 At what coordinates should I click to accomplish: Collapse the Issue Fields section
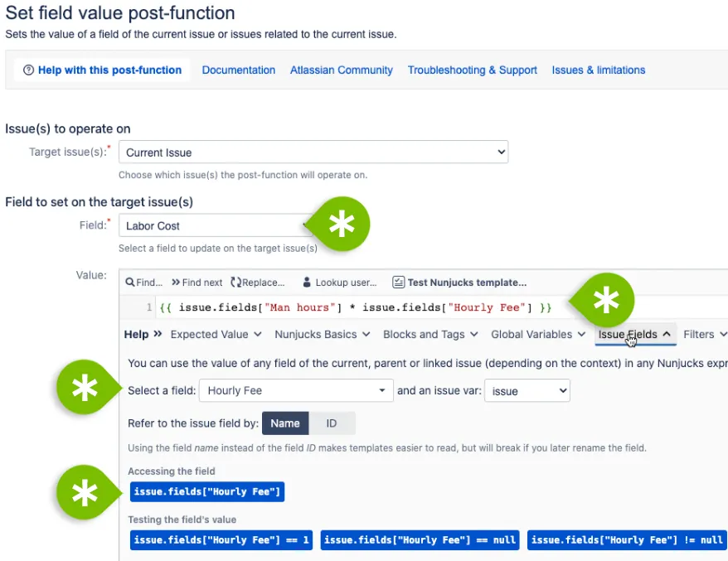[634, 334]
